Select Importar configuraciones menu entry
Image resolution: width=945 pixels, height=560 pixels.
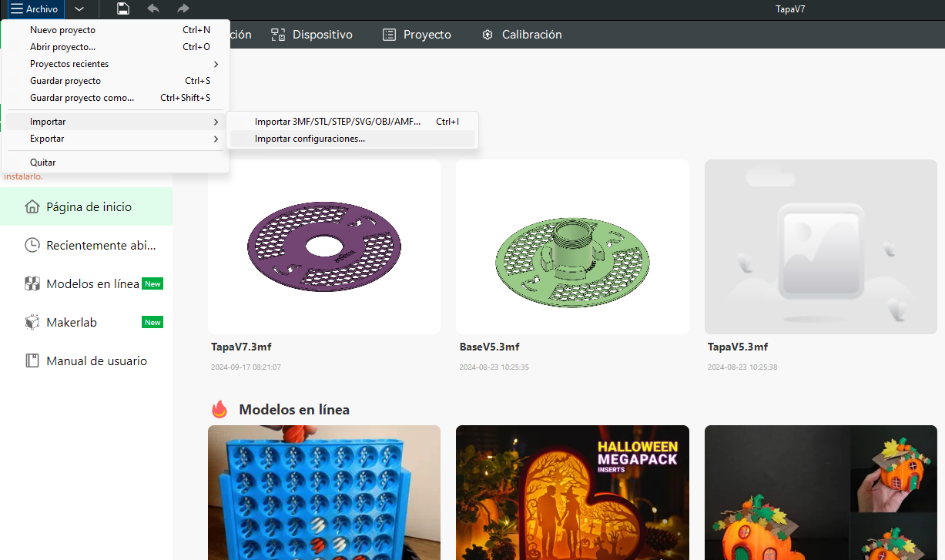coord(310,139)
